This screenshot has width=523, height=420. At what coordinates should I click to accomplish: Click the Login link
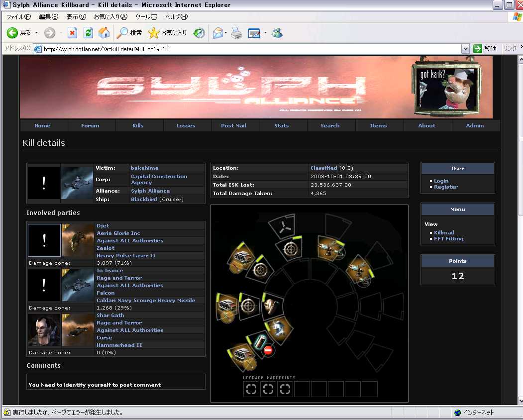coord(441,181)
